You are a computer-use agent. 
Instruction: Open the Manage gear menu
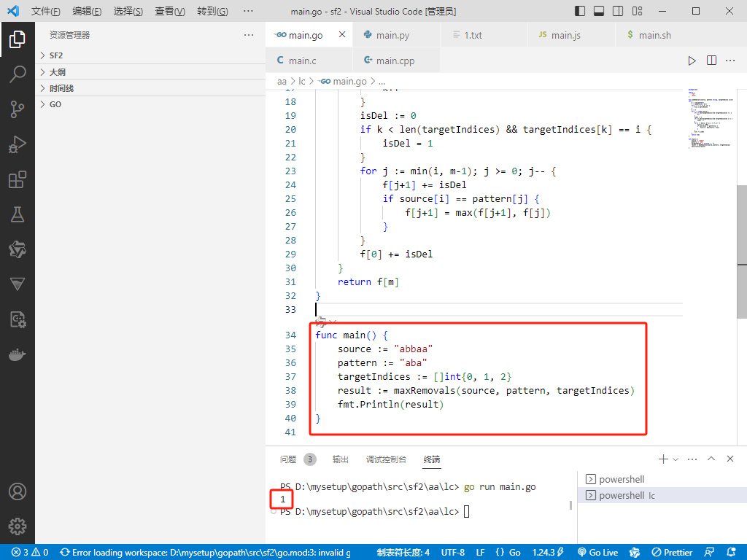[18, 526]
